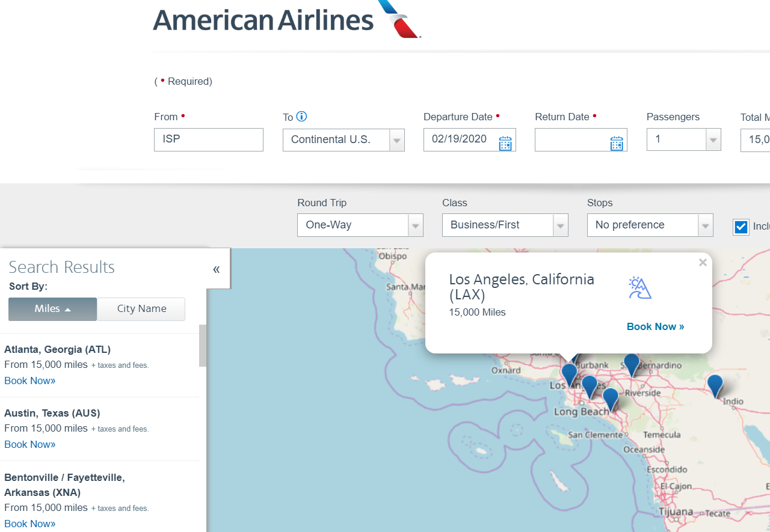
Task: Open the Round Trip type dropdown
Action: [x=360, y=225]
